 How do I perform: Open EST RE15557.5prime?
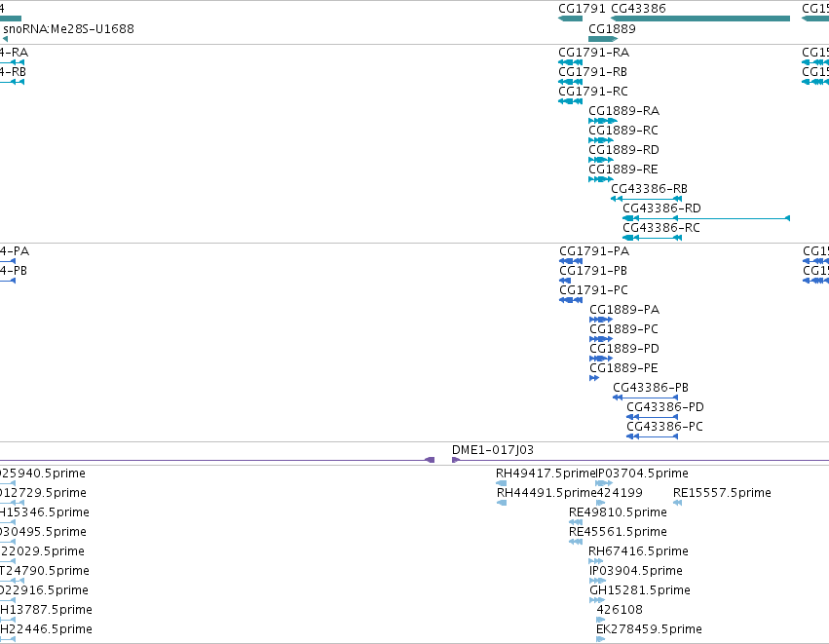click(x=722, y=493)
